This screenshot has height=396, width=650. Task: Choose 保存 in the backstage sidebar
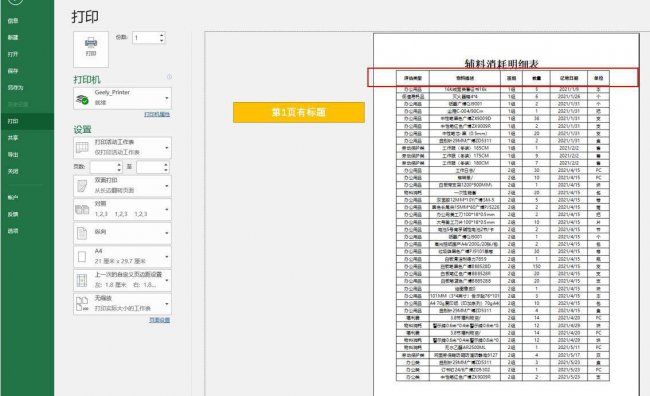point(13,71)
